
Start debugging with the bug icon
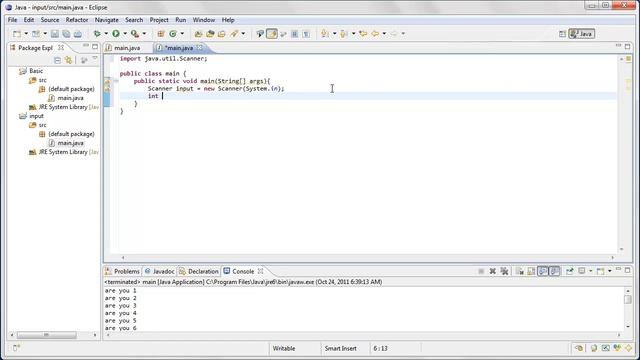97,34
